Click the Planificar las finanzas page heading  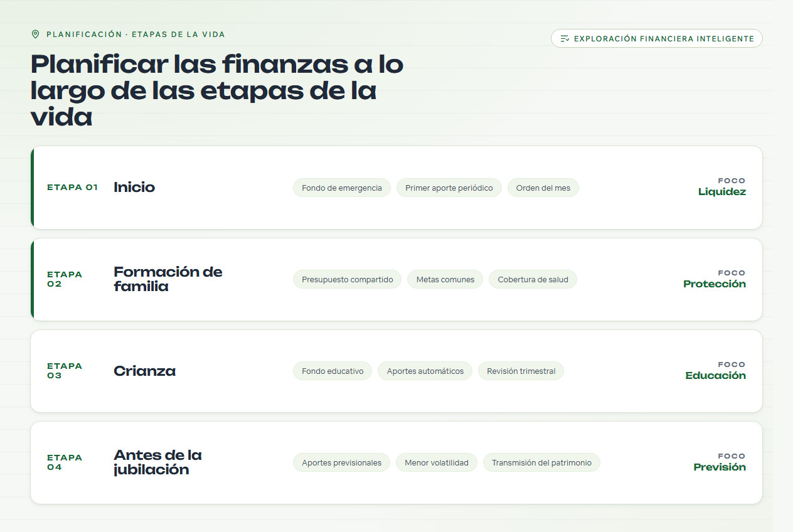217,90
